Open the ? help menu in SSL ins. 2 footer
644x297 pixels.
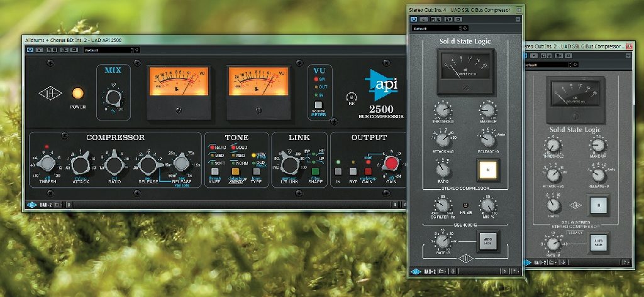pos(626,262)
